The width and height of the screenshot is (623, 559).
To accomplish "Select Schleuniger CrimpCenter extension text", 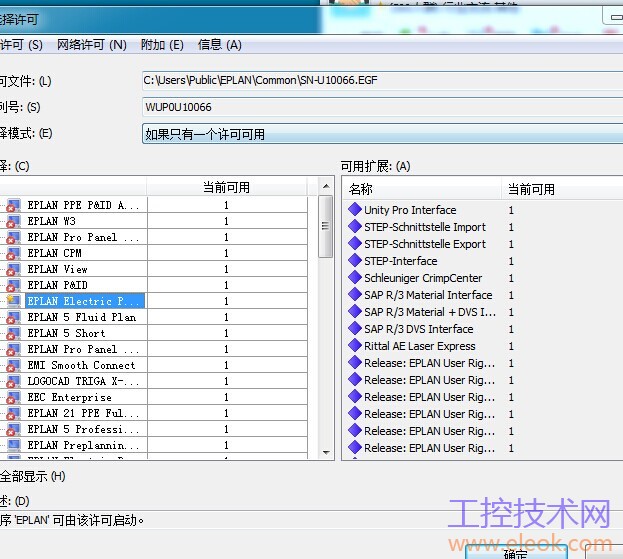I will coord(423,278).
